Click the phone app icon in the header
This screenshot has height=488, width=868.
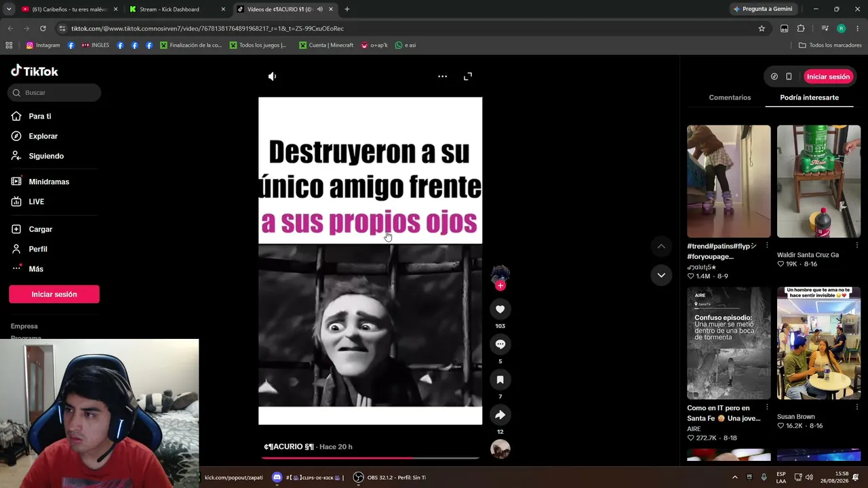point(789,77)
